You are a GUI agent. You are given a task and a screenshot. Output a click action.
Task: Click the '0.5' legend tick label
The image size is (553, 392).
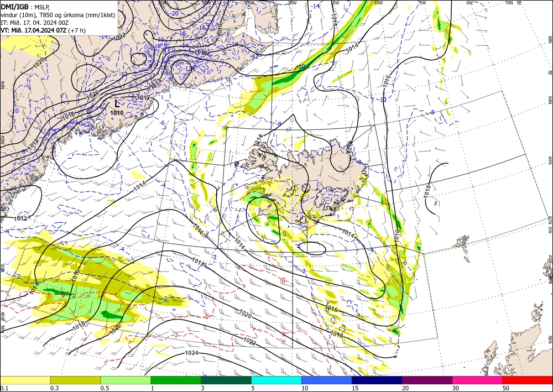tap(105, 388)
